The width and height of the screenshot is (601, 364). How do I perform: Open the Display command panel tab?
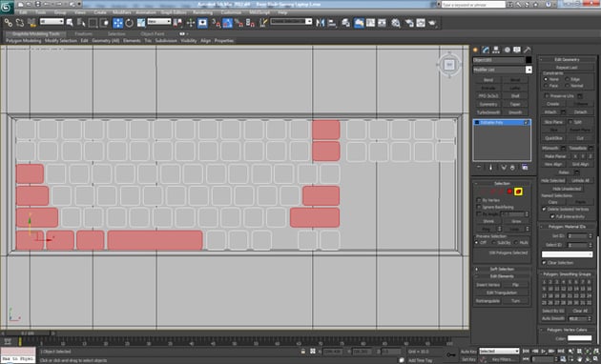pos(517,50)
